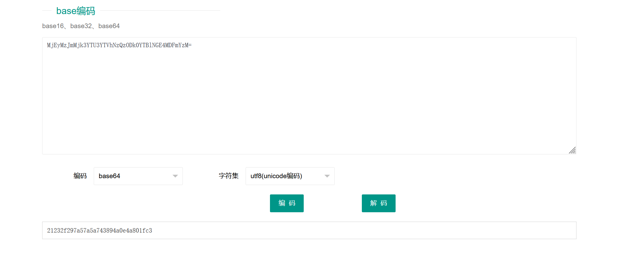Focus the large base64 input textarea

(x=309, y=96)
